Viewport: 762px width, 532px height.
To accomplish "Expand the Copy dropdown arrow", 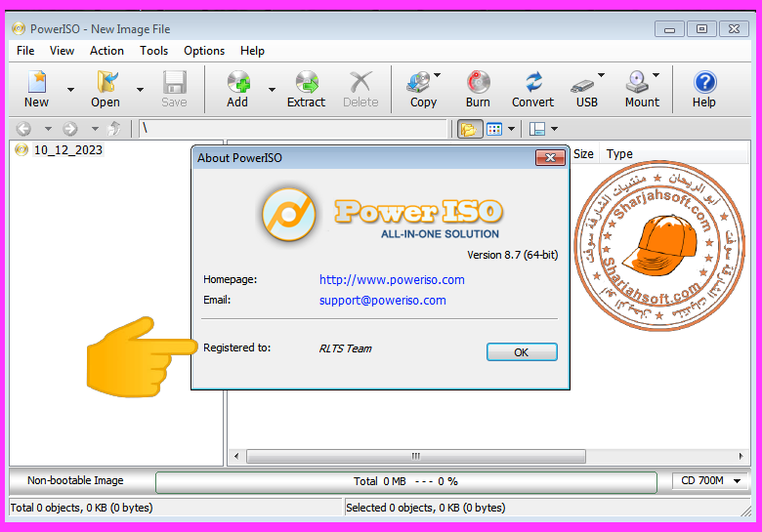I will click(x=438, y=75).
